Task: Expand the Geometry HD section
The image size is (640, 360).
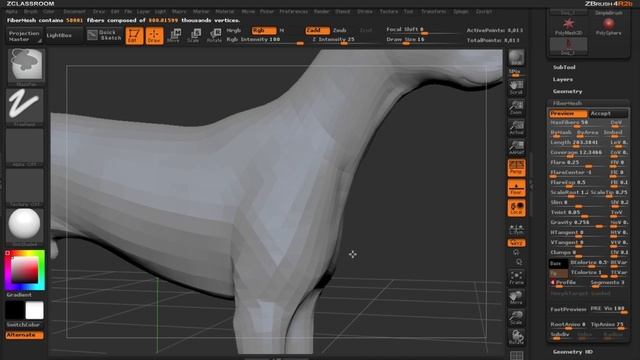Action: [x=573, y=352]
